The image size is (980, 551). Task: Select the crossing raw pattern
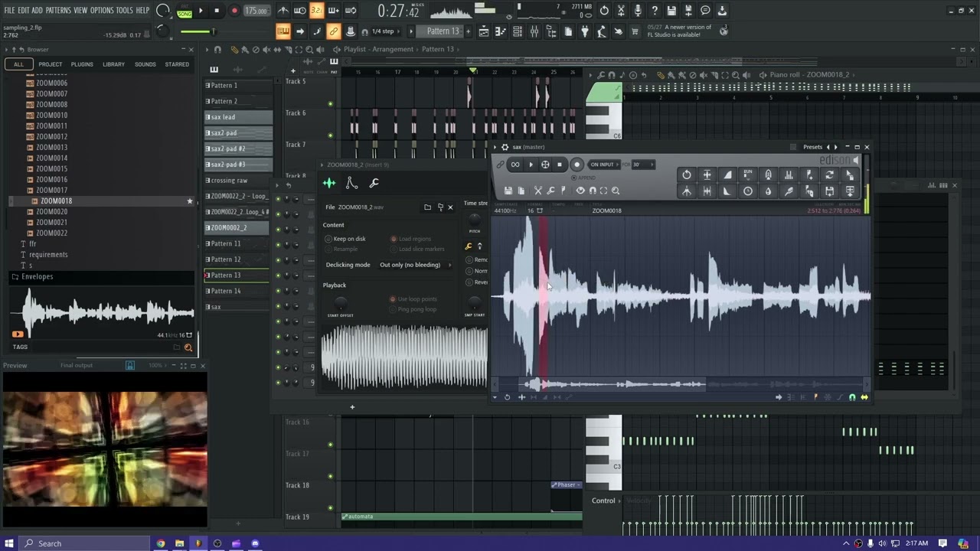(x=238, y=181)
